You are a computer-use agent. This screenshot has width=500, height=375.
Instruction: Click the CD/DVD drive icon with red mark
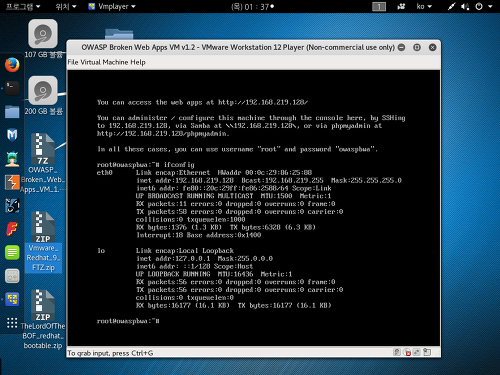[407, 352]
